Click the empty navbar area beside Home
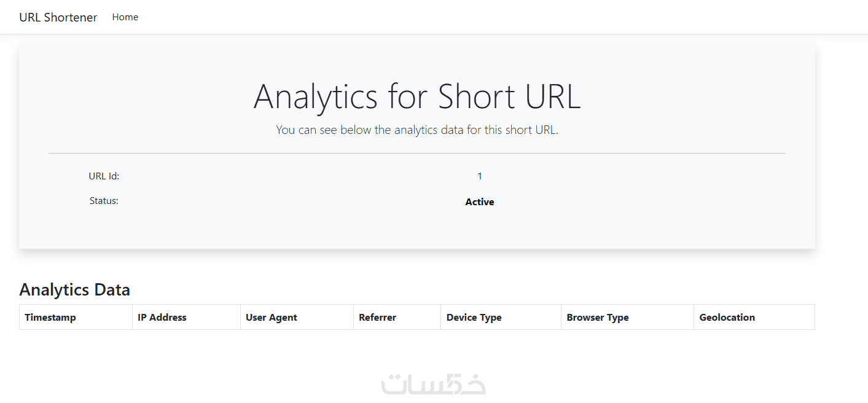The image size is (868, 403). click(x=491, y=17)
